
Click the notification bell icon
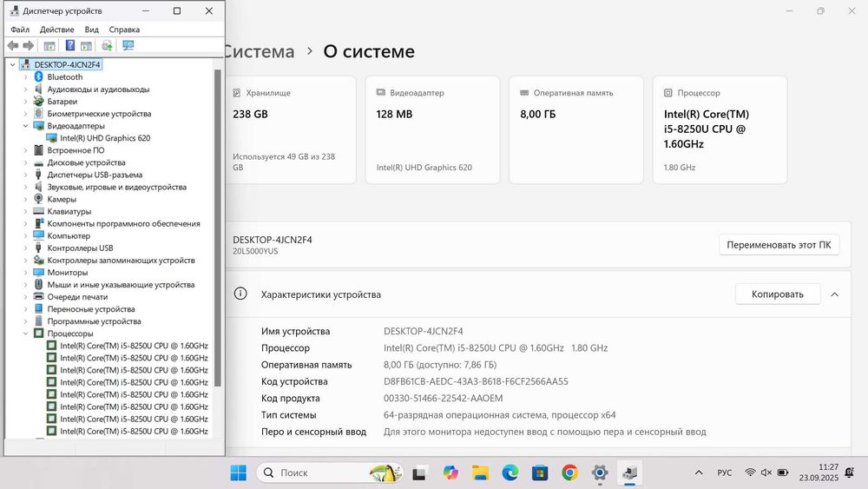point(850,473)
